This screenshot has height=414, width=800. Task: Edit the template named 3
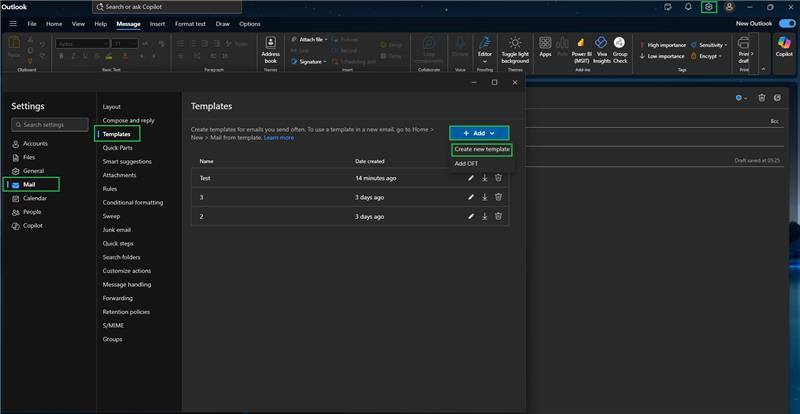pyautogui.click(x=471, y=197)
